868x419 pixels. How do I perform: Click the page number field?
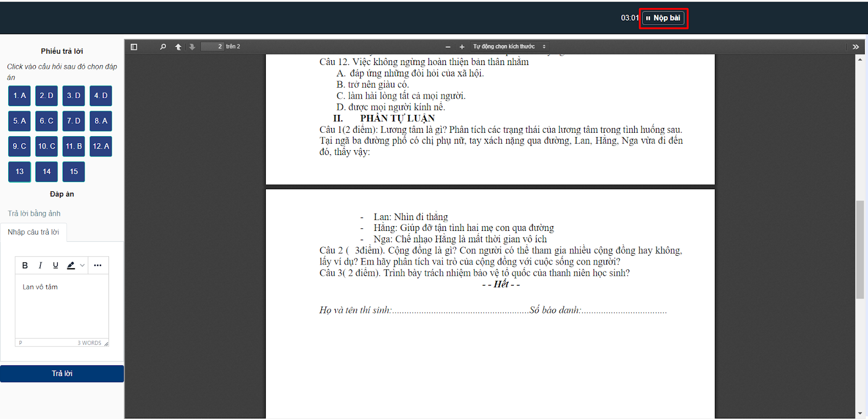pyautogui.click(x=213, y=47)
